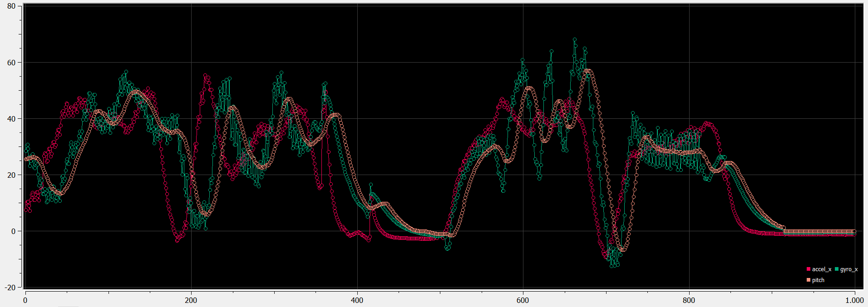The image size is (868, 307).
Task: Click the 400 label on the x-axis
Action: click(357, 300)
